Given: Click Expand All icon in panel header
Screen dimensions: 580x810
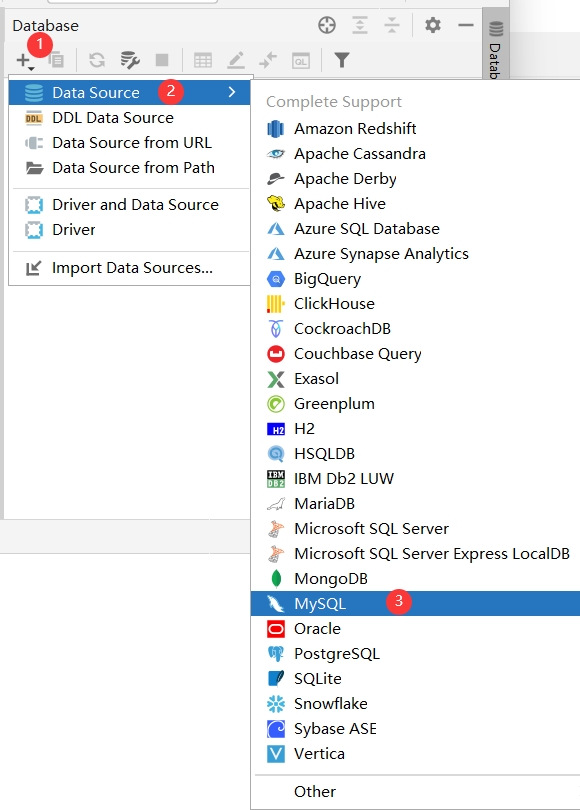Looking at the screenshot, I should (360, 25).
